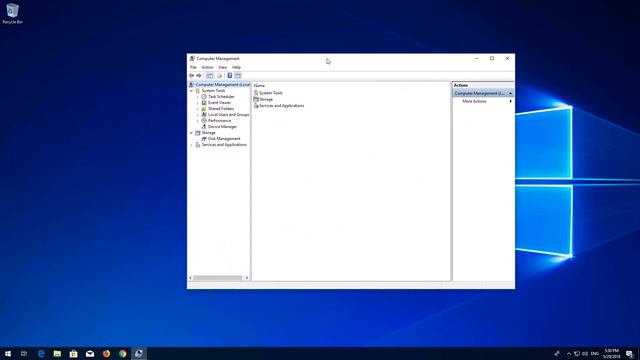Open the View menu
Screen dimensions: 640x360
click(222, 67)
